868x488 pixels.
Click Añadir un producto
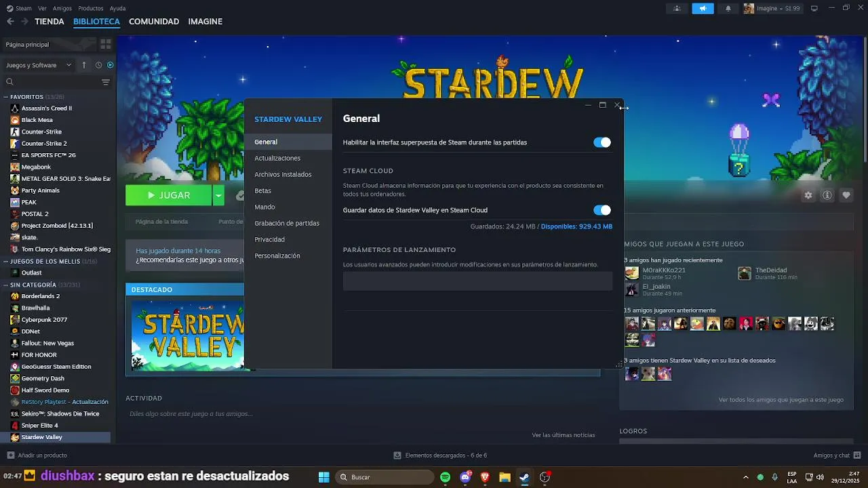37,455
